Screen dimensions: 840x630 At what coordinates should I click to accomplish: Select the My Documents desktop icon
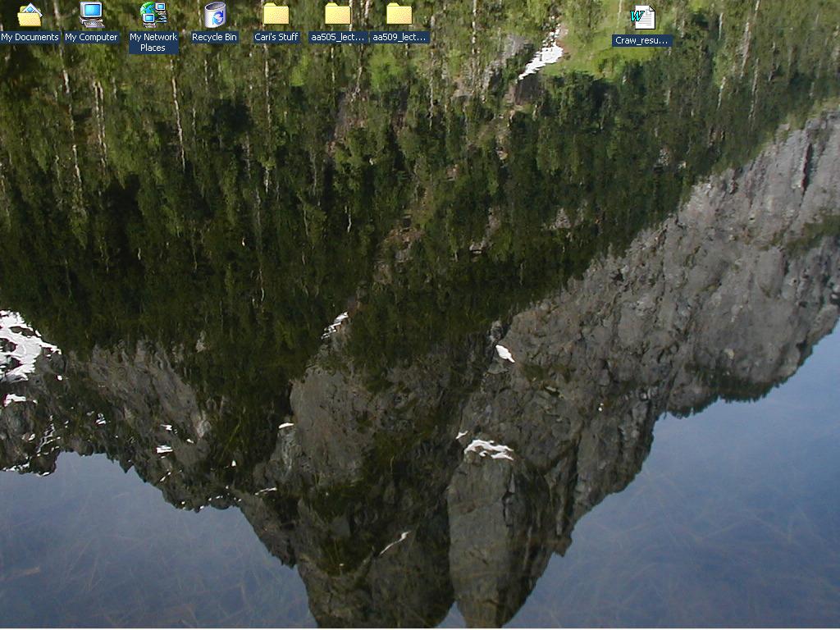click(x=30, y=15)
